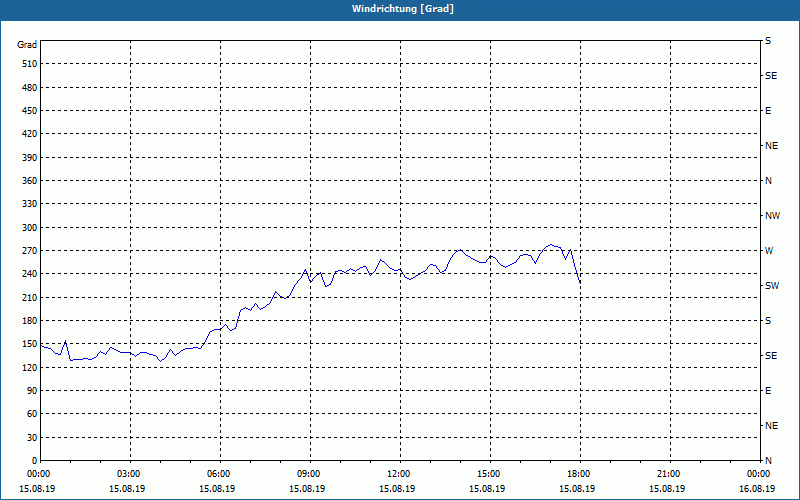Screen dimensions: 800x500
Task: Click the 210 value on the left axis
Action: click(x=30, y=297)
